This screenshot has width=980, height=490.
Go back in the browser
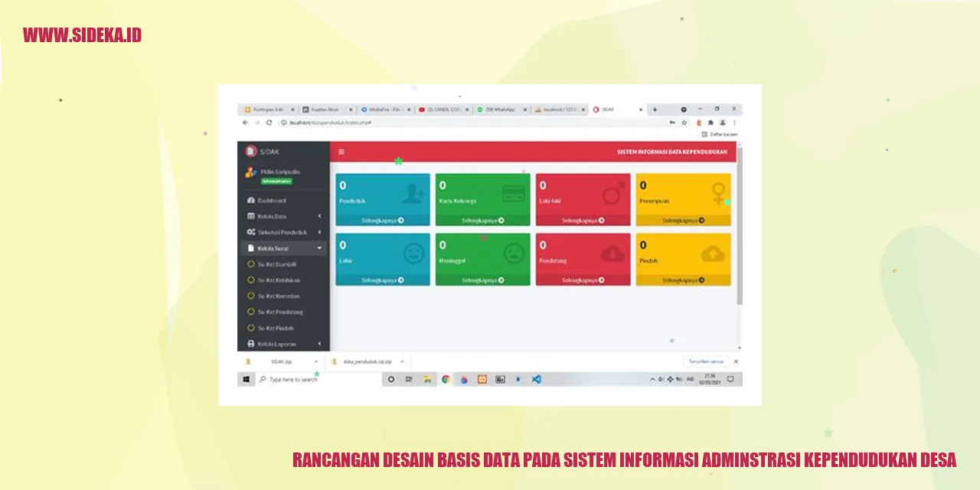pyautogui.click(x=246, y=122)
